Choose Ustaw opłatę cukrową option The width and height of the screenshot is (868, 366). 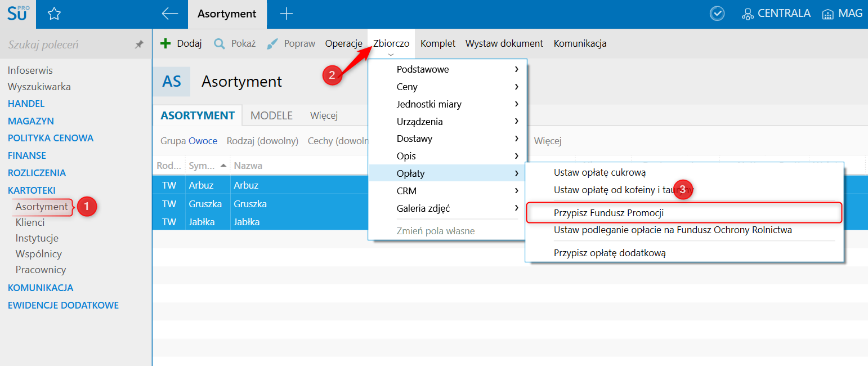pos(599,173)
